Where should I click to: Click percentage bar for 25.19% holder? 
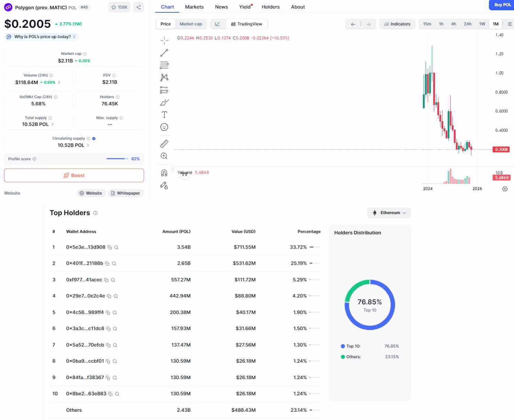point(315,263)
